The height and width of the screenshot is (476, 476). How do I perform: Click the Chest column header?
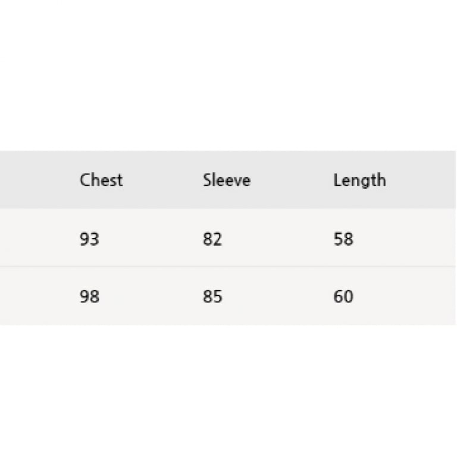click(101, 180)
